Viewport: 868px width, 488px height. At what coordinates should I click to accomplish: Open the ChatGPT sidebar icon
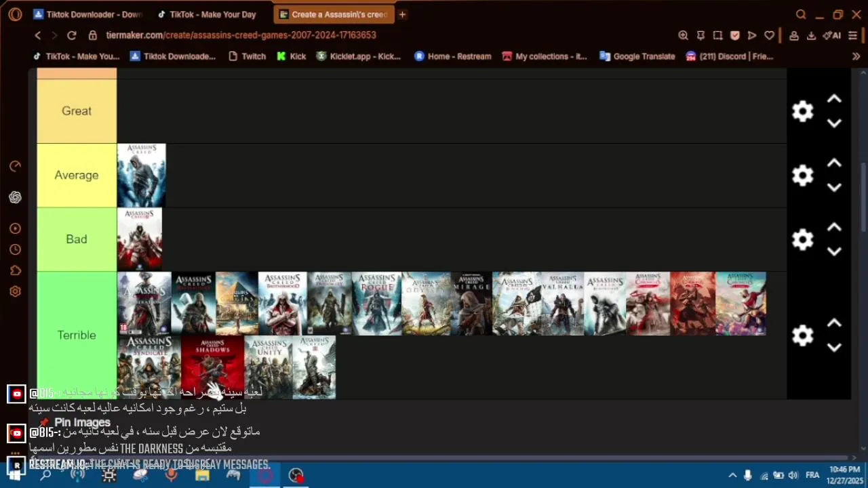coord(15,197)
